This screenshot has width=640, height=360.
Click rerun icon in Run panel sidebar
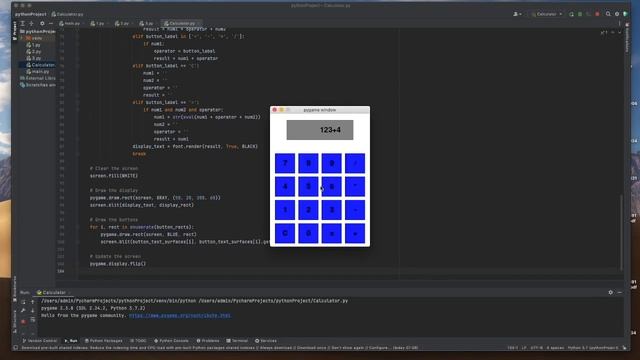tap(23, 302)
